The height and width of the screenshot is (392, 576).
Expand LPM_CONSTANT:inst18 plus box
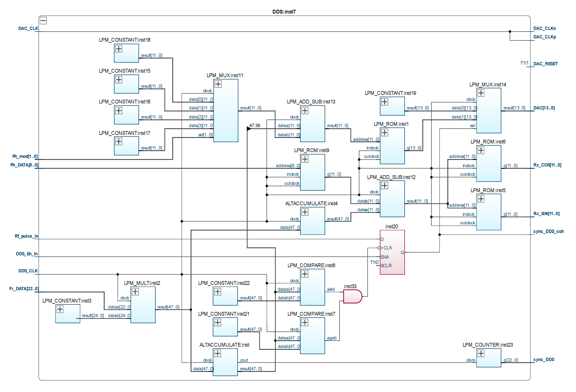(x=119, y=49)
